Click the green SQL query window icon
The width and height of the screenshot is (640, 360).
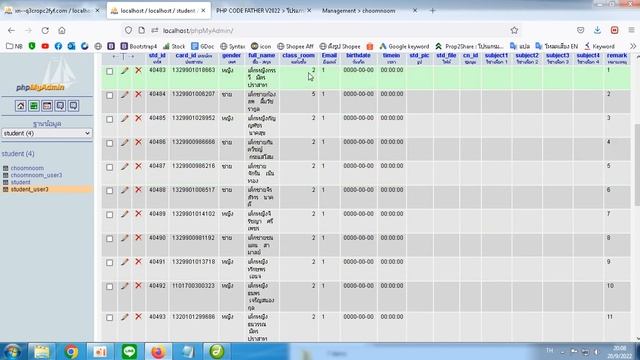tap(34, 106)
